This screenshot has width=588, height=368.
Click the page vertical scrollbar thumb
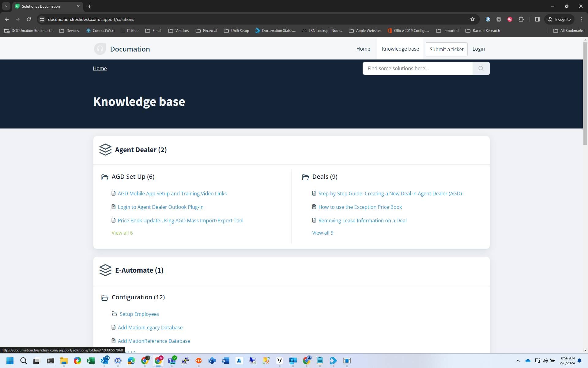coord(585,92)
